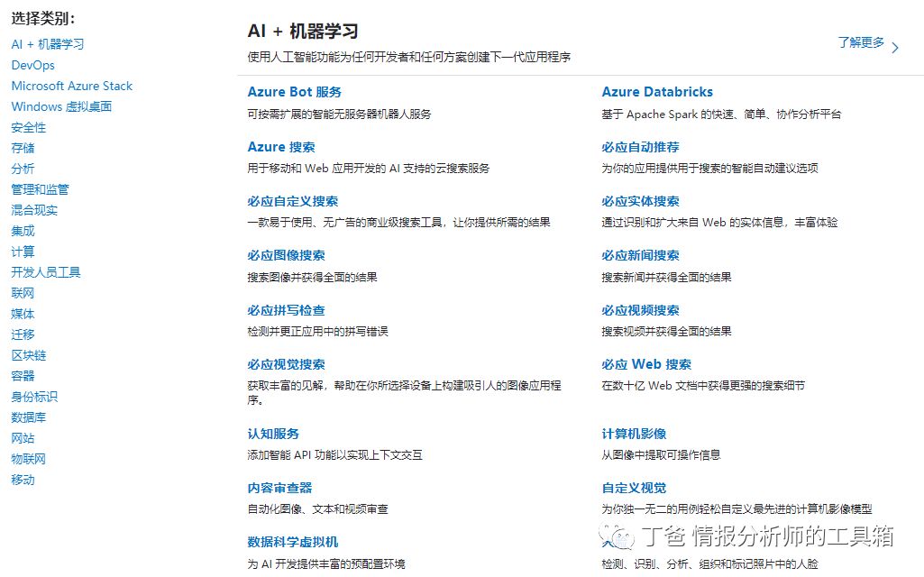This screenshot has height=577, width=924.
Task: Select 存储 category
Action: coord(23,148)
